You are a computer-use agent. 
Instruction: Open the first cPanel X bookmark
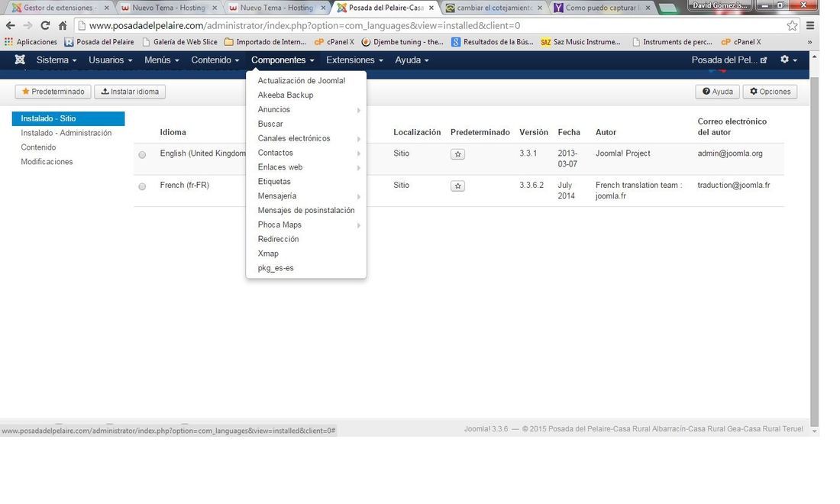click(334, 42)
